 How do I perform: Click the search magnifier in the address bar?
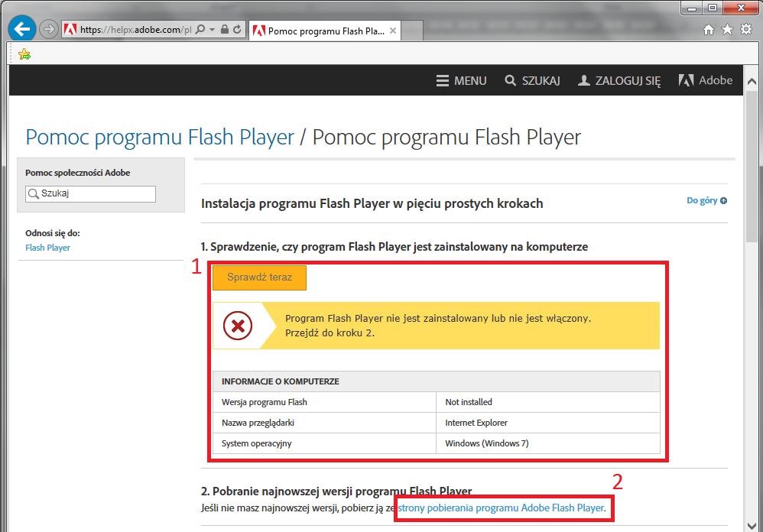200,29
